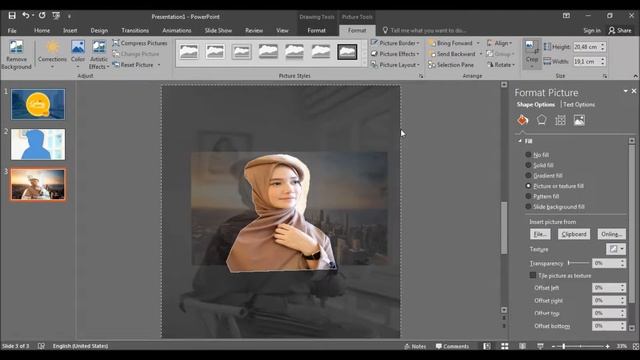This screenshot has height=360, width=640.
Task: Open Artistic Effects gallery
Action: [x=99, y=55]
